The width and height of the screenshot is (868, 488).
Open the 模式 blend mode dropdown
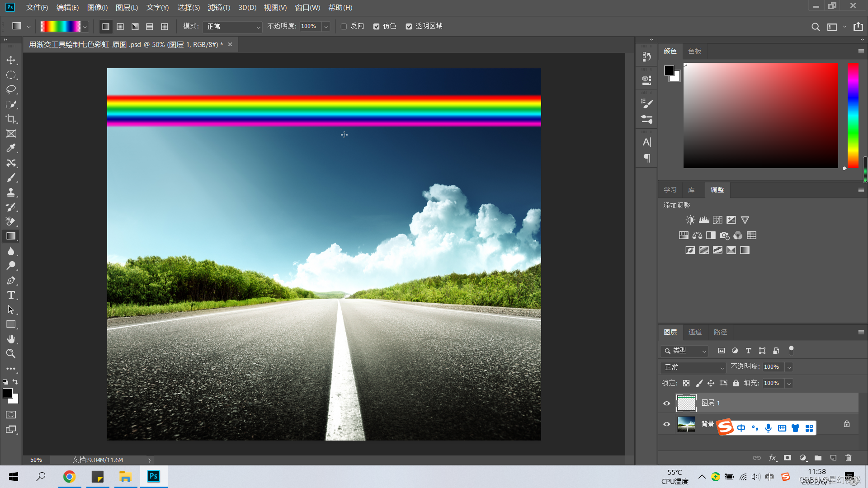[232, 27]
